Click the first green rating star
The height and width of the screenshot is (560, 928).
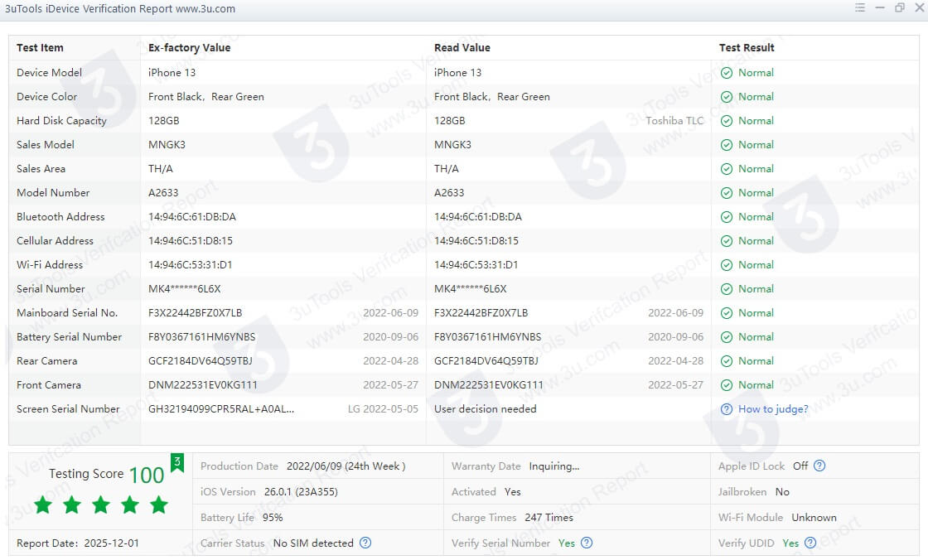43,504
